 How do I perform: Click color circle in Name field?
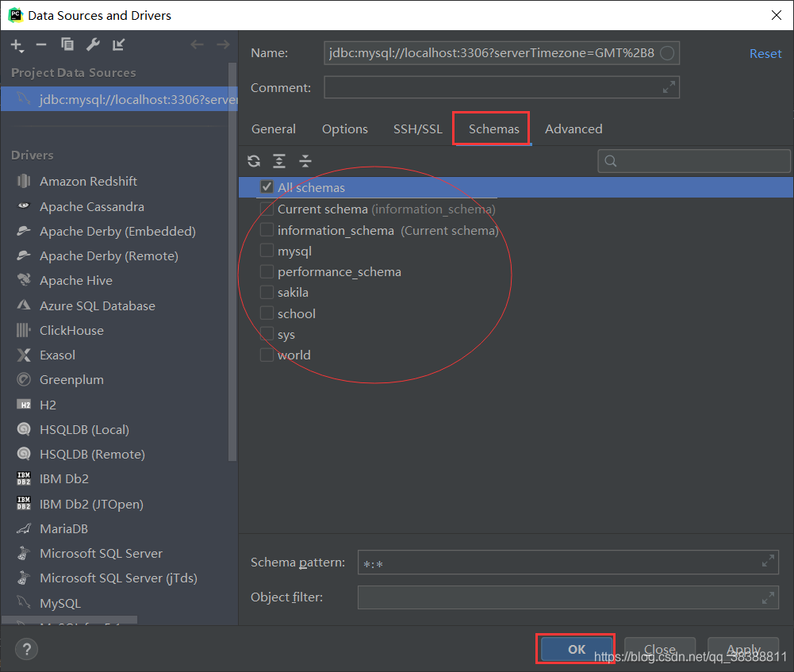tap(667, 52)
